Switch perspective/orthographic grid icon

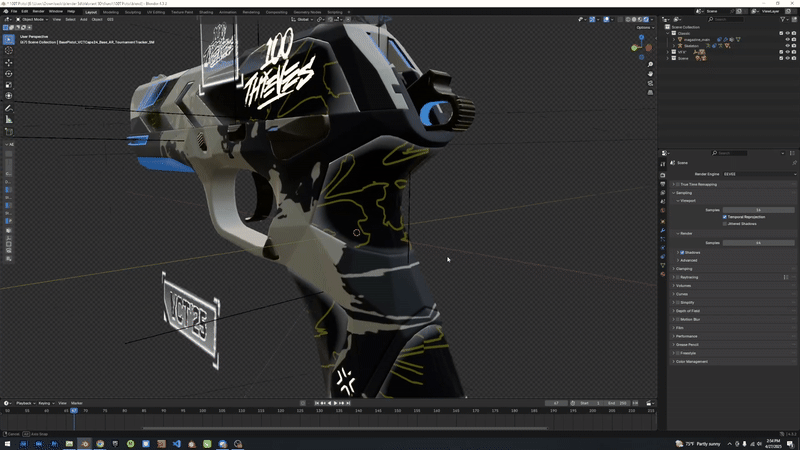[650, 92]
